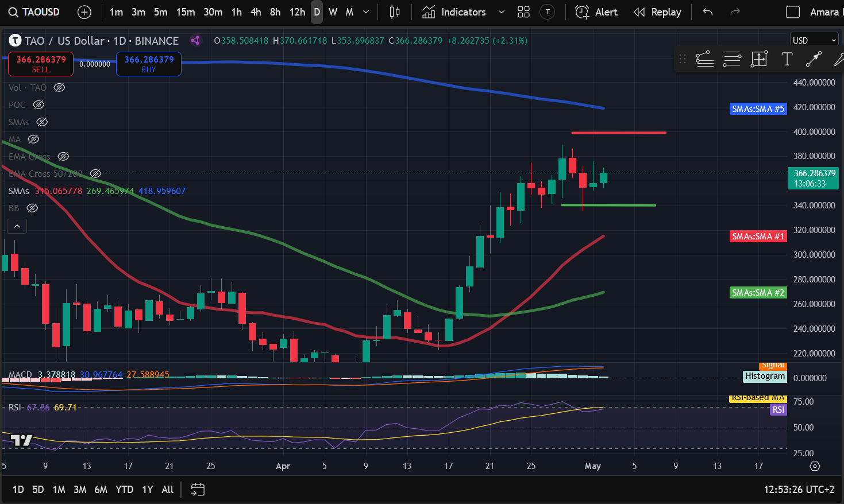Viewport: 844px width, 504px height.
Task: Select the W weekly timeframe
Action: 333,12
